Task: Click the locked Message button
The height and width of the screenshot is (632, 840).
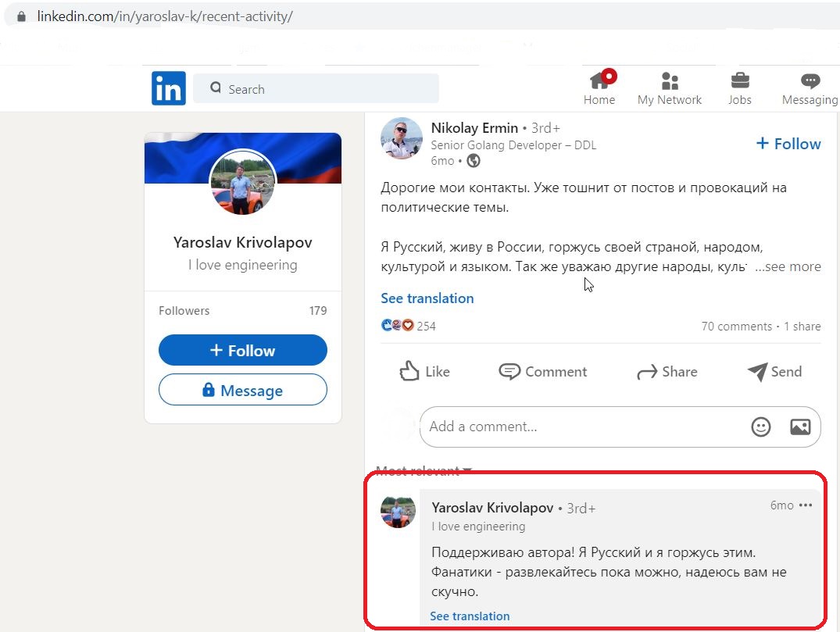Action: [243, 390]
